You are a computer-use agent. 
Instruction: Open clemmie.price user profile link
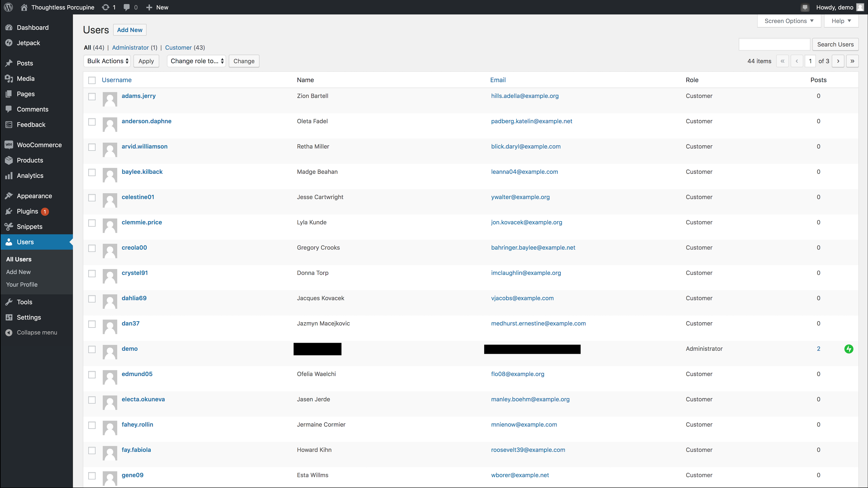[x=142, y=222]
